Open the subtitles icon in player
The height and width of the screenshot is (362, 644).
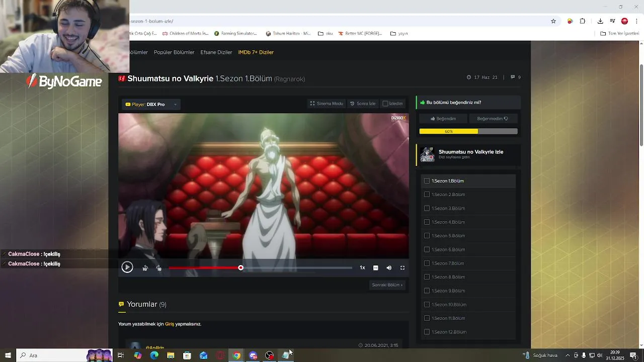click(x=375, y=268)
